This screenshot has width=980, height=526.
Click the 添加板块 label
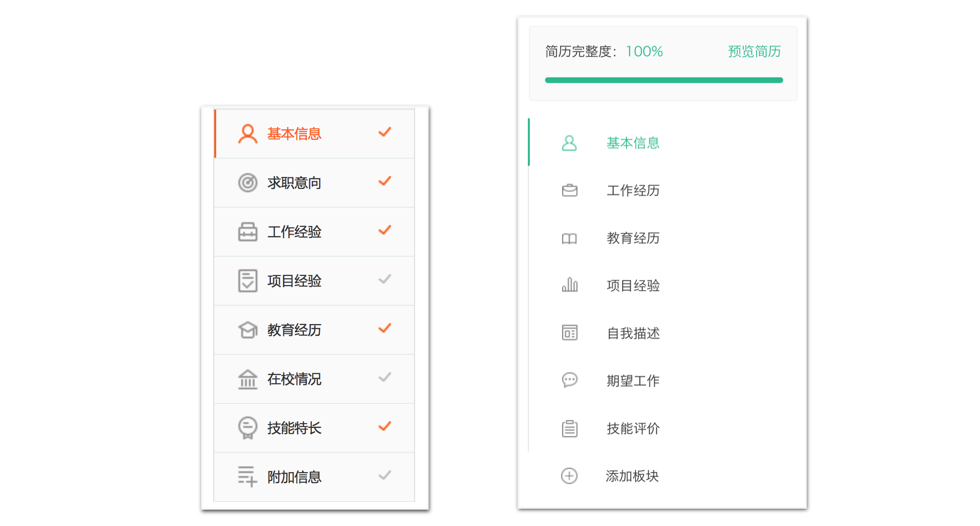point(632,476)
